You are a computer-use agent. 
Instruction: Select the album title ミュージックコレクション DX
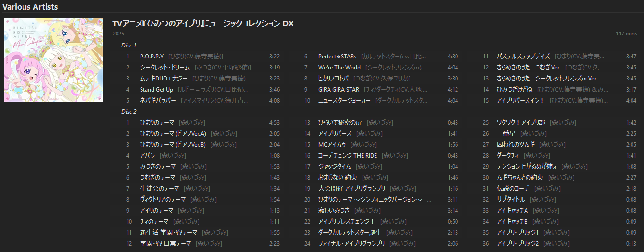202,23
